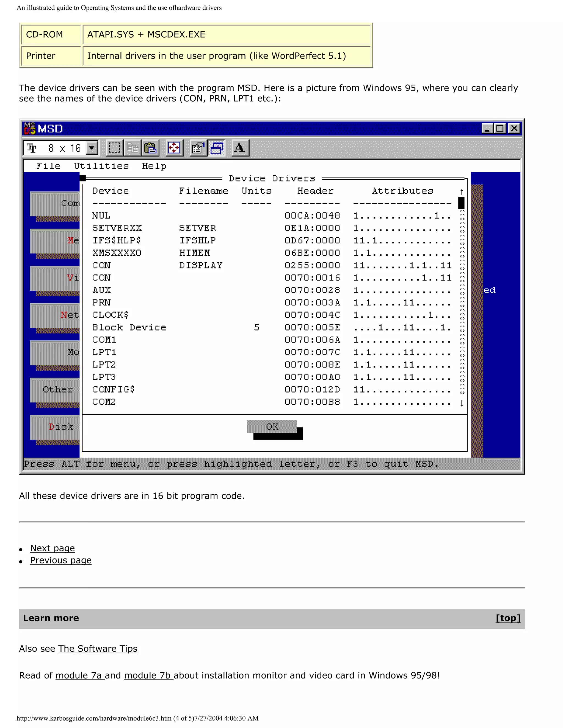
Task: Select the LPT1 device row
Action: 272,352
